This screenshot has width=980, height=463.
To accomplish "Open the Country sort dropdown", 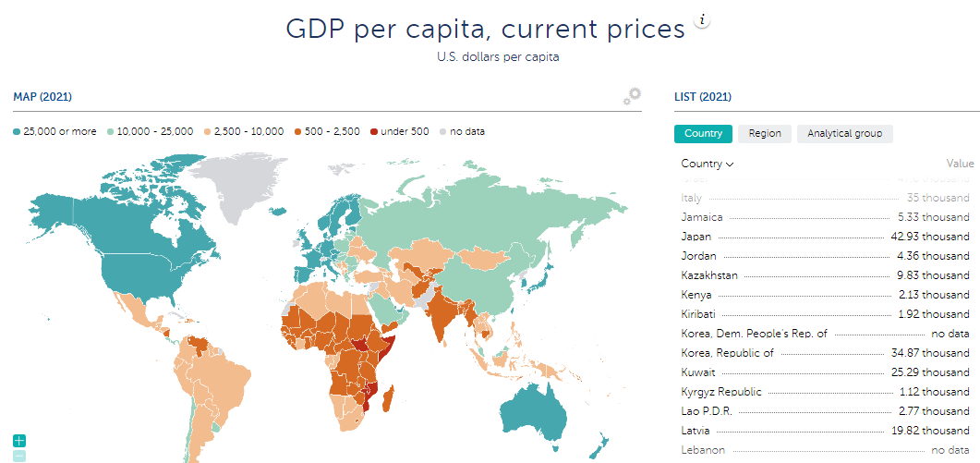I will tap(708, 164).
